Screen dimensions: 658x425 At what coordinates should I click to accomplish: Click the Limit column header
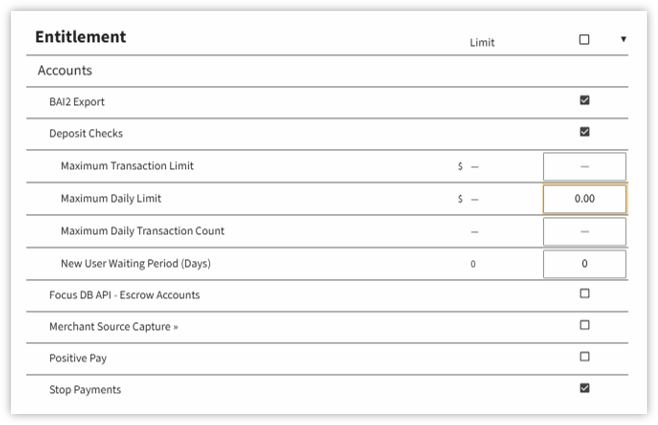482,42
